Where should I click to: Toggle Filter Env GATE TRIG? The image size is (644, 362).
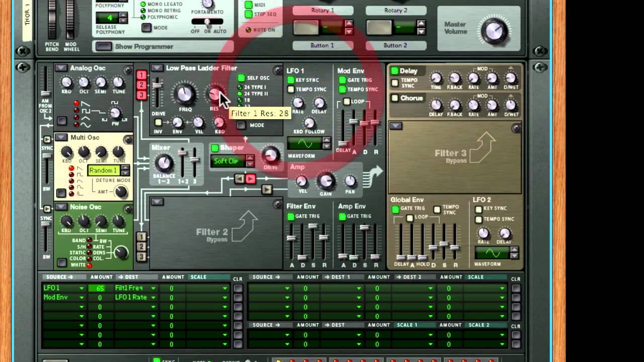291,217
